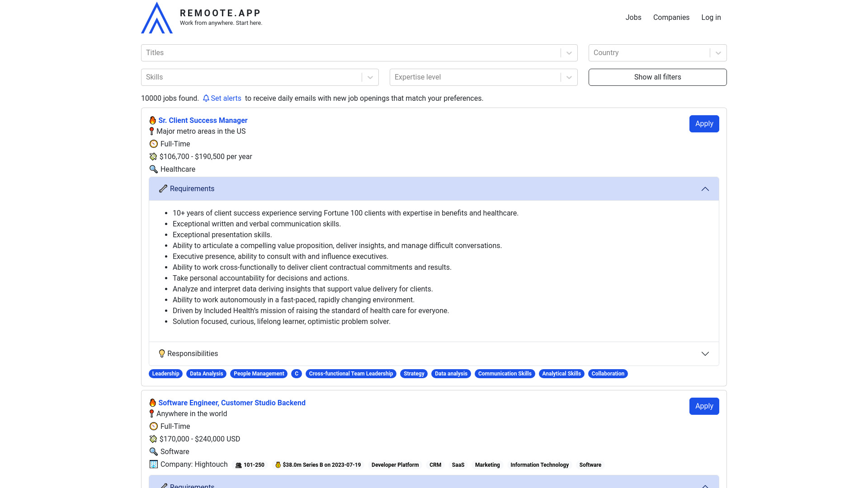This screenshot has width=868, height=488.
Task: Expand the Responsibilities section chevron
Action: click(x=705, y=354)
